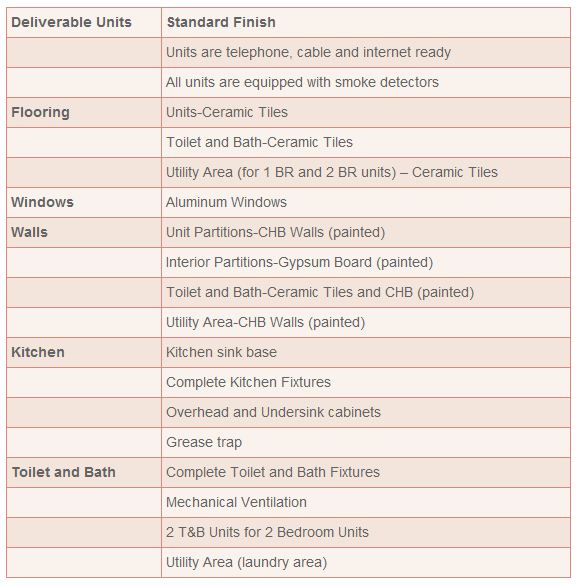Screen dimensions: 578x586
Task: Select the telephone, cable and internet ready row
Action: [x=288, y=53]
